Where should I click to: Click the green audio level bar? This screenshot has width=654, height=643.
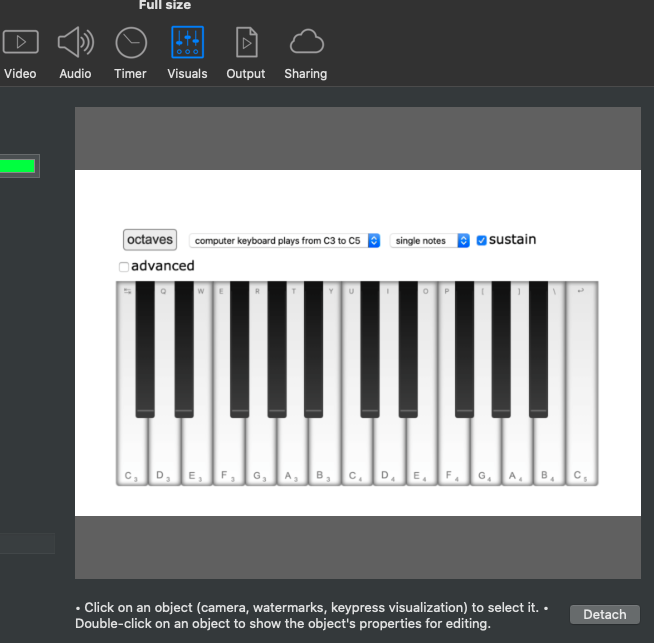click(x=18, y=166)
